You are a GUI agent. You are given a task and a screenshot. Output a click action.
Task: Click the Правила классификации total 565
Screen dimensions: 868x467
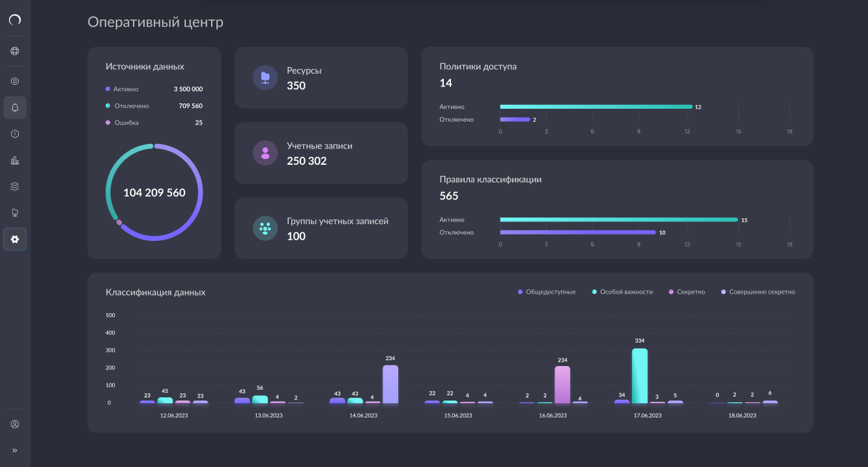(449, 196)
